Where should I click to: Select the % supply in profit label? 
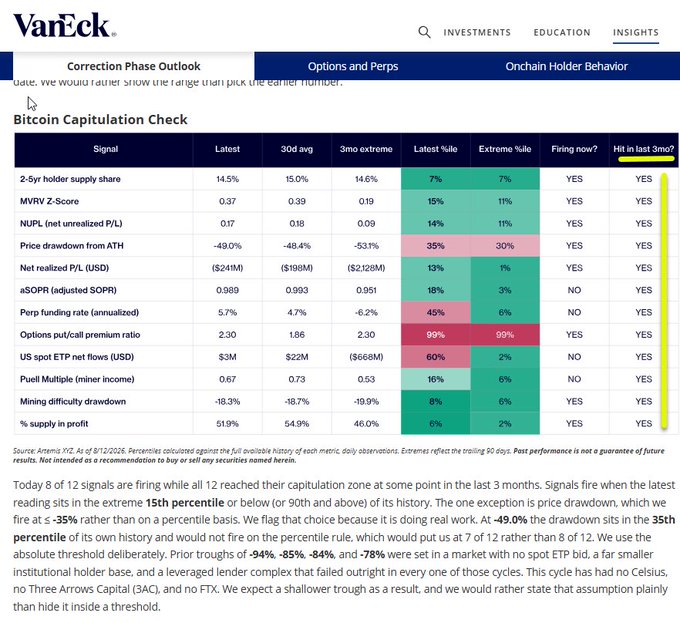(54, 424)
